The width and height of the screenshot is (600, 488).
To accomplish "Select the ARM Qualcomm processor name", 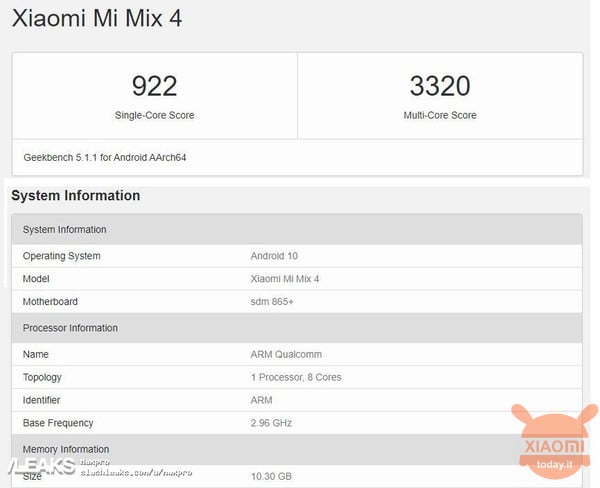I will 286,354.
